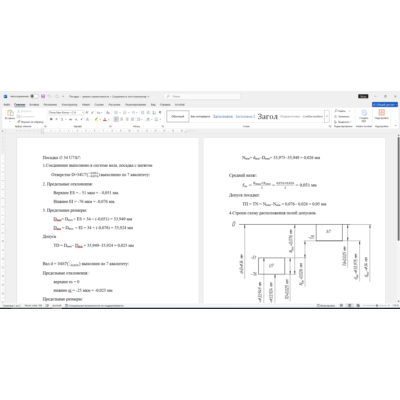Align text right
The image size is (400, 400).
127,119
